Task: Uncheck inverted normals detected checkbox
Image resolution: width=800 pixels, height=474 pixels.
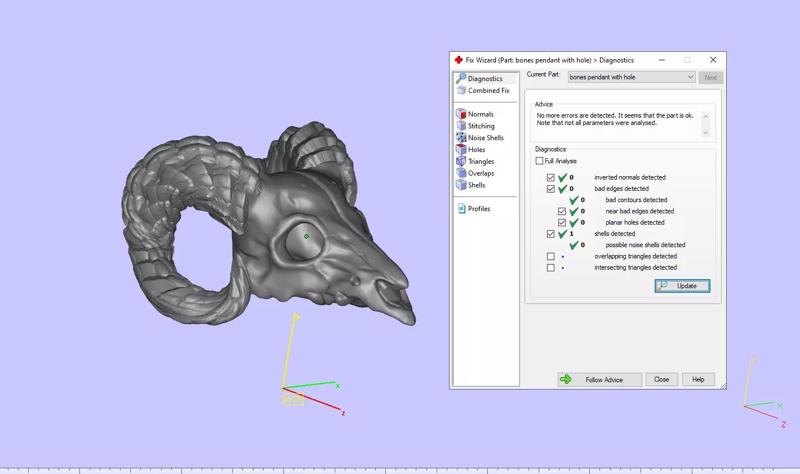Action: pyautogui.click(x=551, y=178)
